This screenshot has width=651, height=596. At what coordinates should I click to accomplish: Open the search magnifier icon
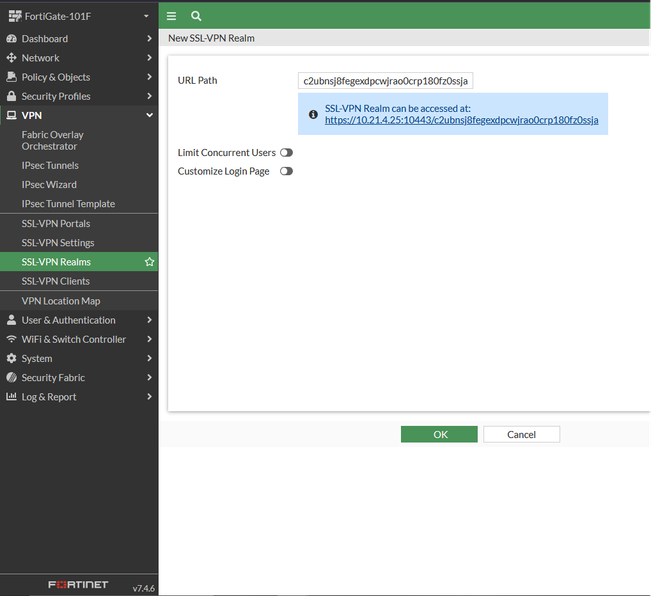tap(196, 16)
